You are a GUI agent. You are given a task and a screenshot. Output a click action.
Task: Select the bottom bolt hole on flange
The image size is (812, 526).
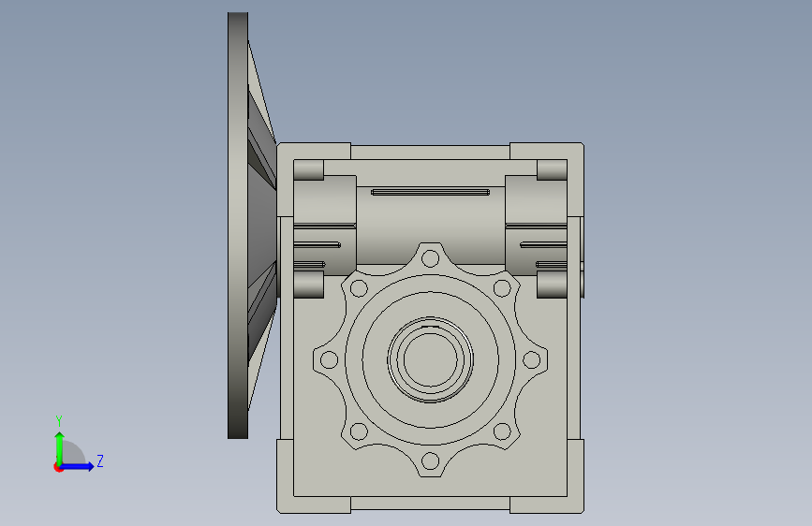tap(430, 460)
